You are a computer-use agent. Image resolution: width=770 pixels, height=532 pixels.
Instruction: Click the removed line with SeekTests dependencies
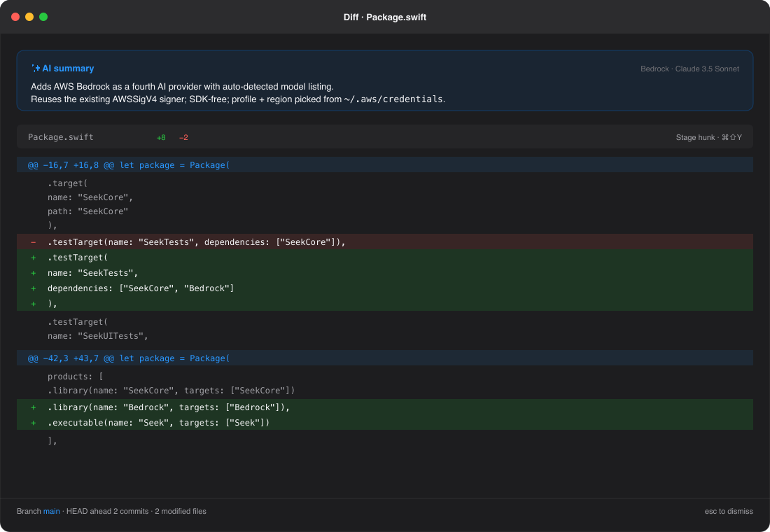pyautogui.click(x=385, y=241)
